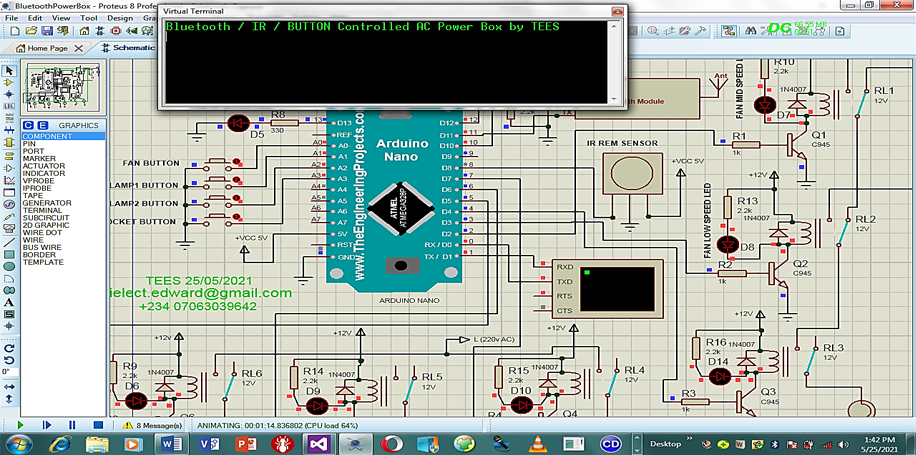
Task: Pause the running simulation
Action: (71, 425)
